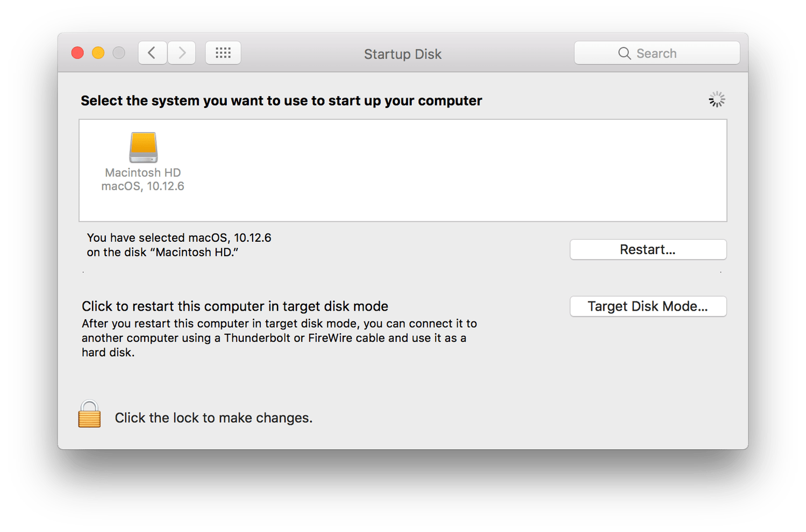Open Target Disk Mode... option

coord(648,306)
